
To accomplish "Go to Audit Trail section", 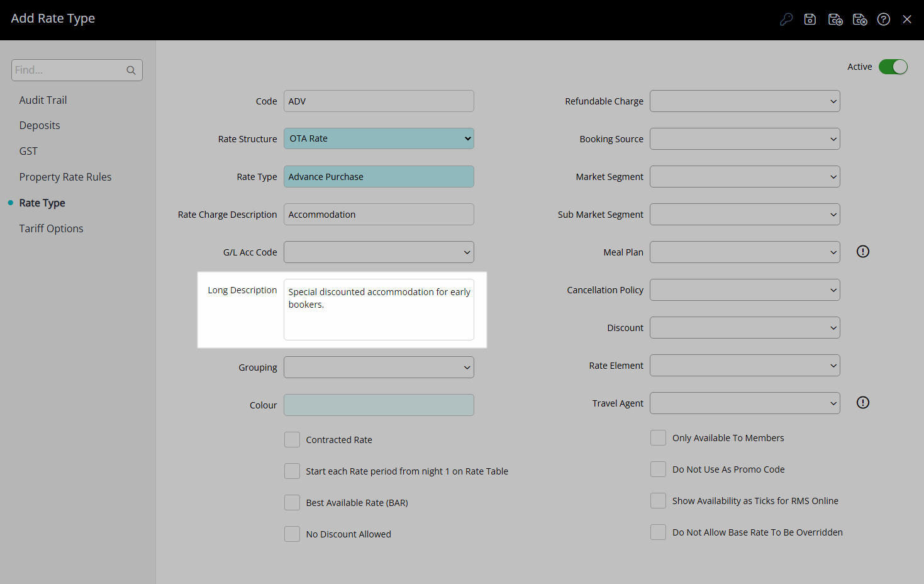I will click(43, 100).
